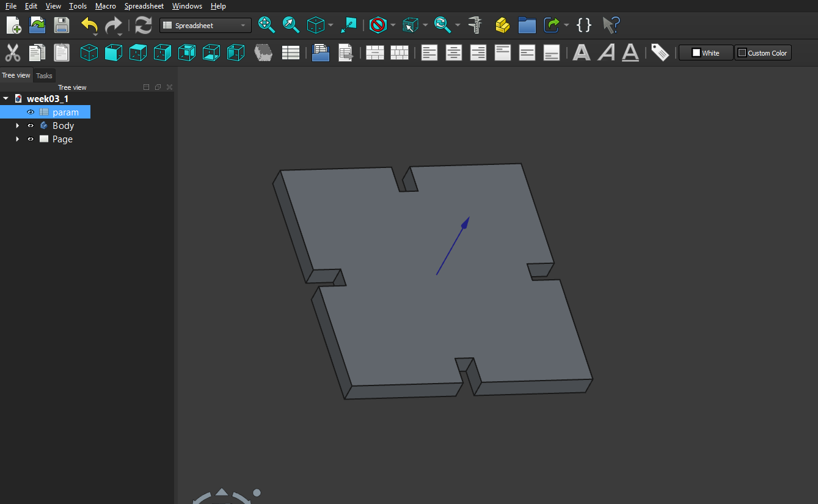Switch to the Tasks tab

pyautogui.click(x=44, y=76)
